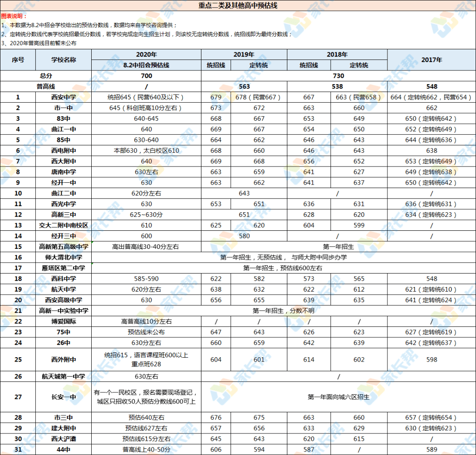476x455 pixels.
Task: Click the table title 重点二类及其他高中预估线
Action: click(238, 5)
